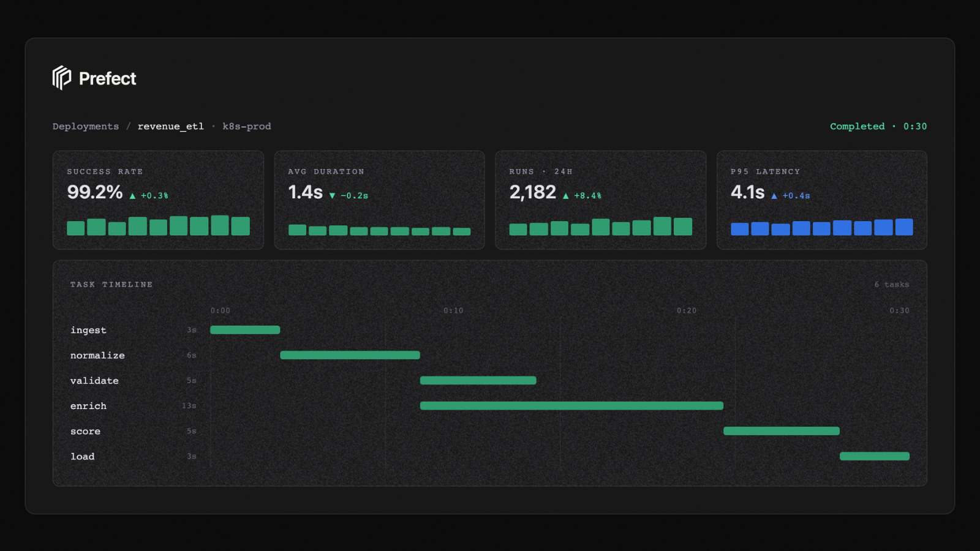The height and width of the screenshot is (551, 980).
Task: Click the 0:00 timeline marker
Action: pyautogui.click(x=221, y=311)
